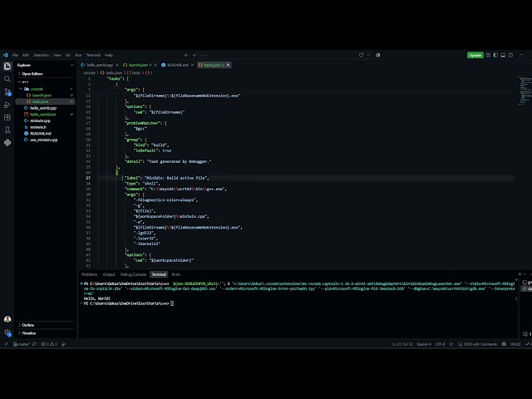
Task: Click the Spaces: 4 indentation setting
Action: [424, 344]
